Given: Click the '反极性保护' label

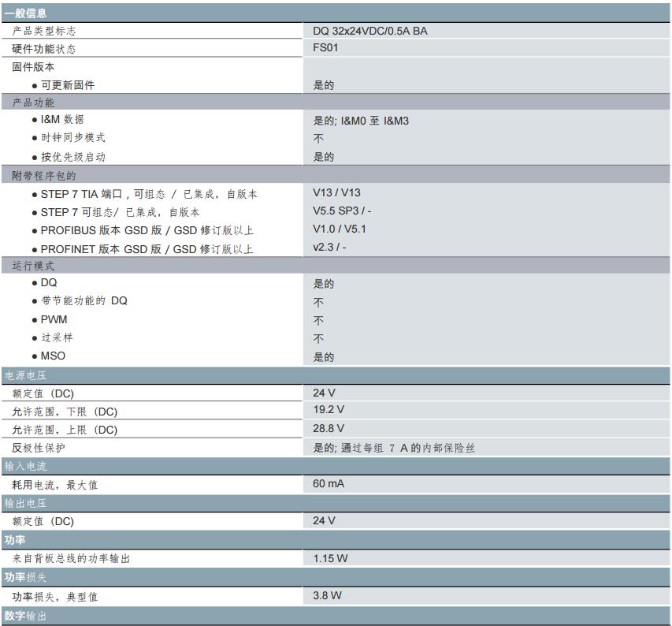Looking at the screenshot, I should pyautogui.click(x=38, y=448).
